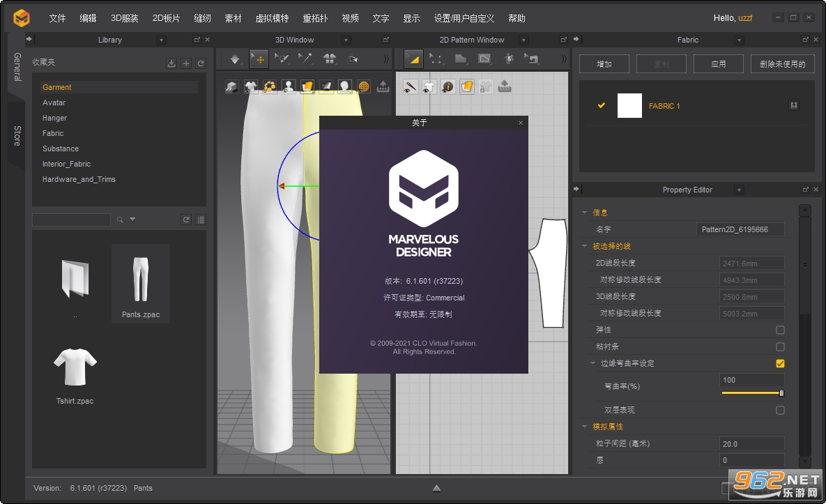Open the library search filter dropdown triangle
The height and width of the screenshot is (504, 826).
[132, 220]
